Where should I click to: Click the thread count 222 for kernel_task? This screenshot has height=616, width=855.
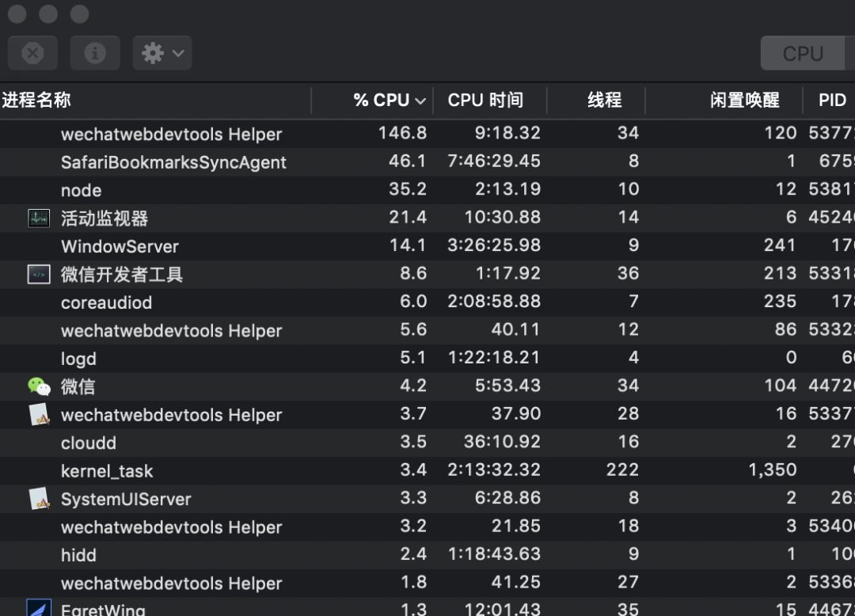(x=622, y=470)
